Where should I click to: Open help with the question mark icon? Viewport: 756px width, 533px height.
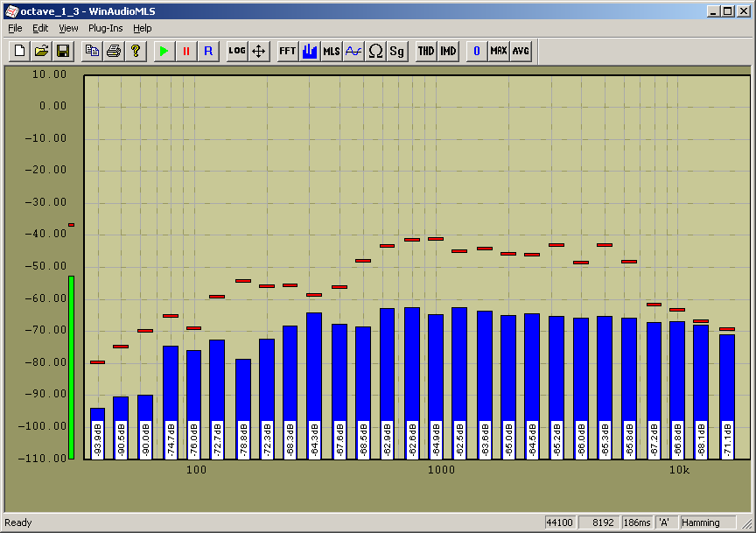[x=135, y=51]
